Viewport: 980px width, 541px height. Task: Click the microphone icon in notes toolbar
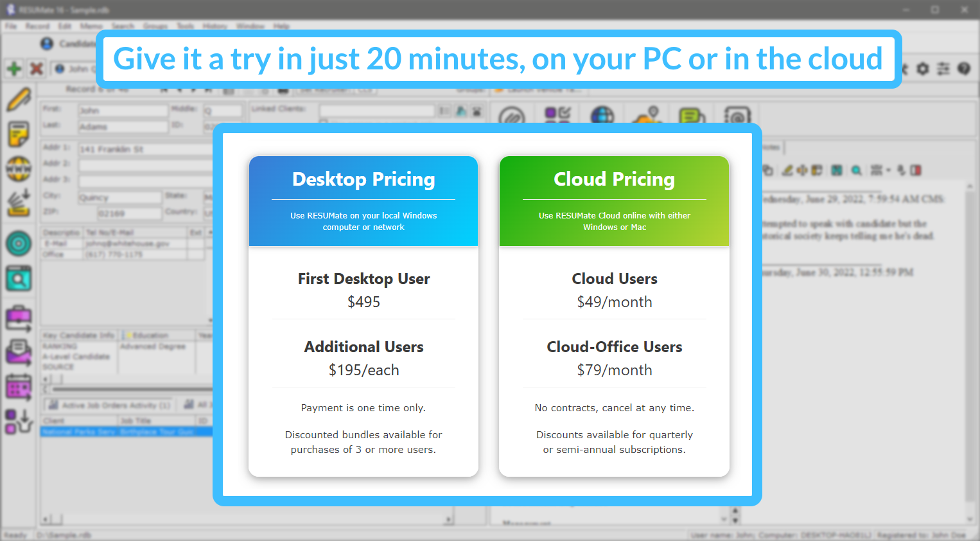pos(902,170)
